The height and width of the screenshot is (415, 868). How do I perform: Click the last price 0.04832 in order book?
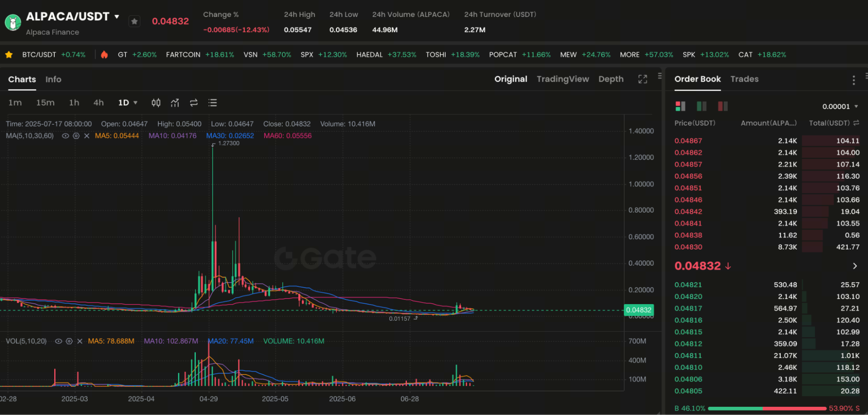click(x=697, y=266)
